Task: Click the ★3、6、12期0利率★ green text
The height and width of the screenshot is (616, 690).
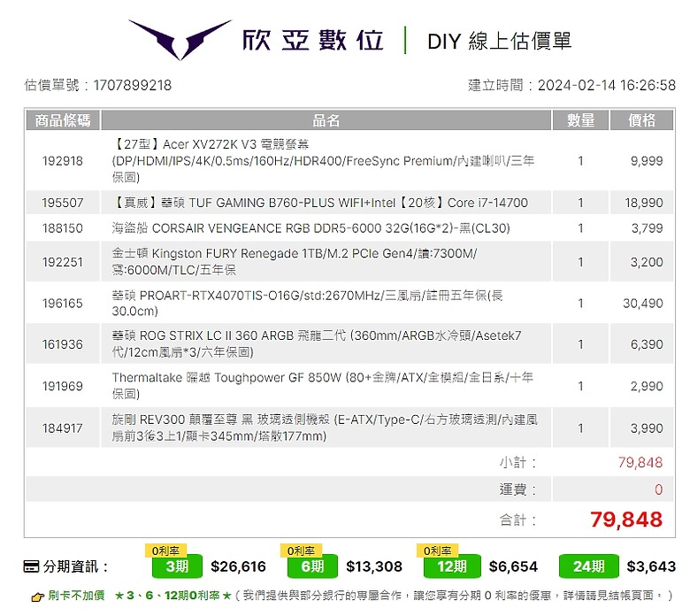Action: [x=172, y=597]
